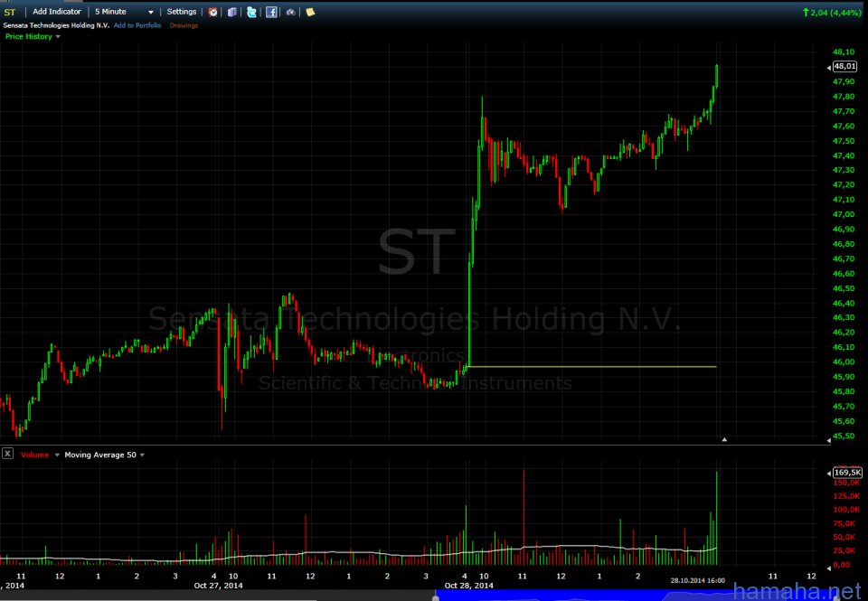Click the Twitter share icon
The height and width of the screenshot is (601, 868).
tap(251, 12)
